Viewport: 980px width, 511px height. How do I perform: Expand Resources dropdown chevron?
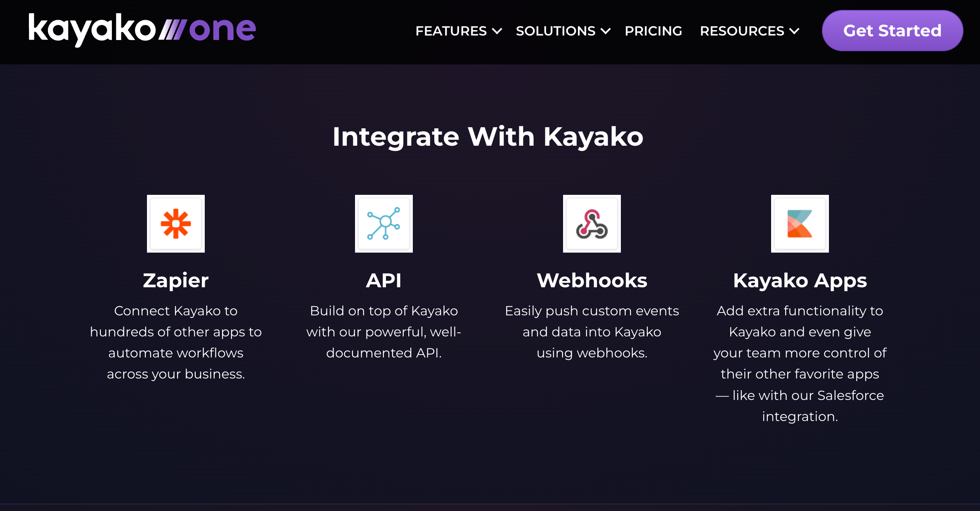(x=795, y=31)
